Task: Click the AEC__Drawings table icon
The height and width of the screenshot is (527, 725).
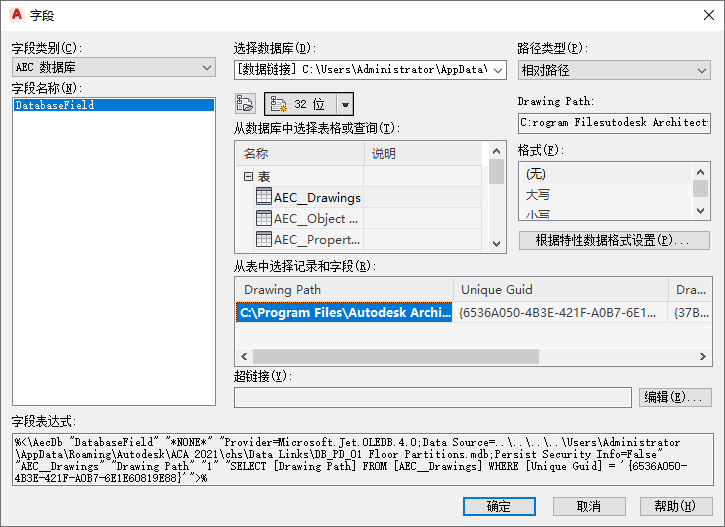Action: (x=264, y=196)
